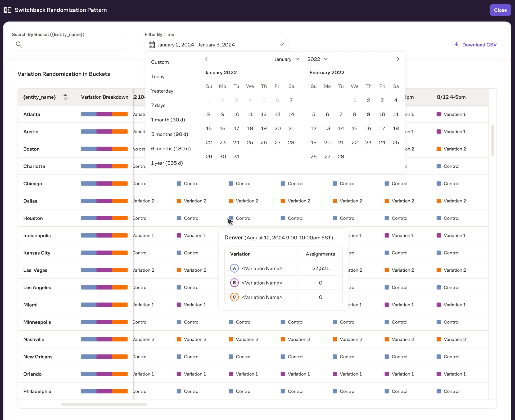Screen dimensions: 515x420
Task: Pick January 14 in the calendar
Action: (291, 114)
